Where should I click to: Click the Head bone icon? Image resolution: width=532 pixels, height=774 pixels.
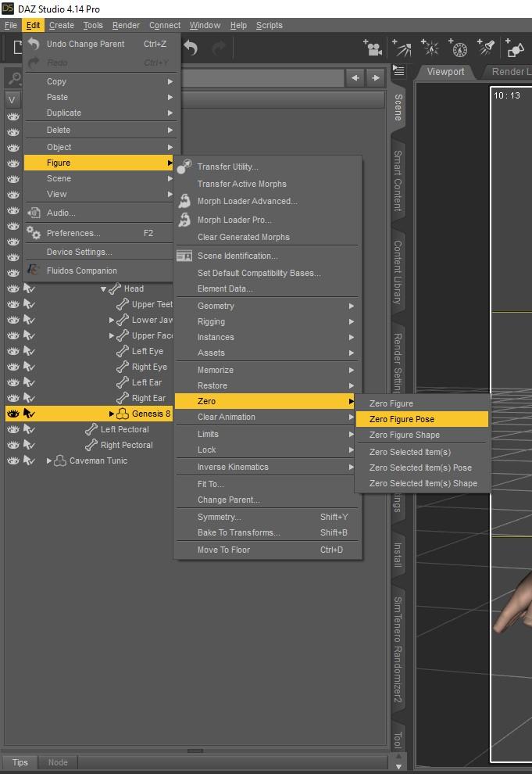point(115,288)
